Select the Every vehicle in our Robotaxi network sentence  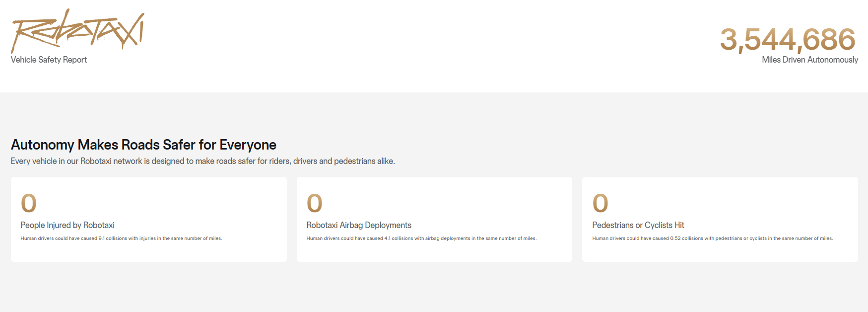pyautogui.click(x=203, y=161)
